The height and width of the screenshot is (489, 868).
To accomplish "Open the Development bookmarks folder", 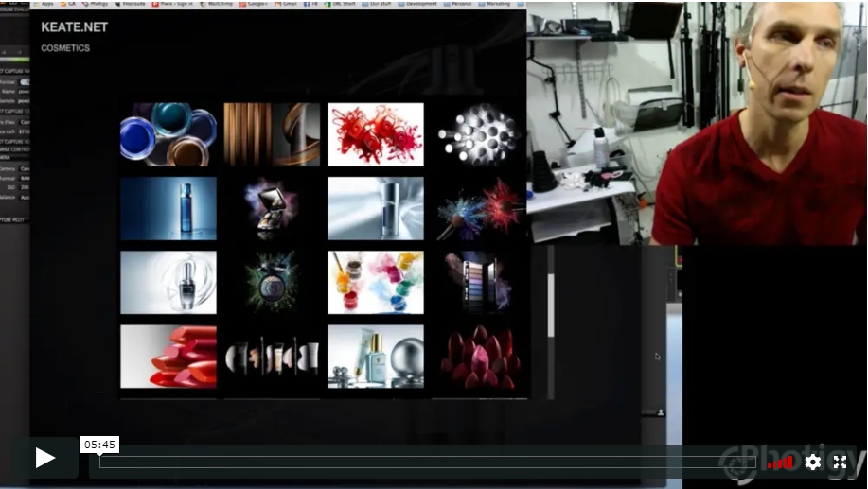I will pos(417,4).
